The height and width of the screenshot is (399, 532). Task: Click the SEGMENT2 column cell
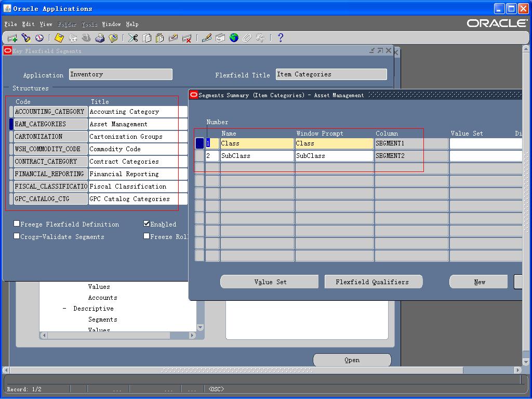point(411,156)
